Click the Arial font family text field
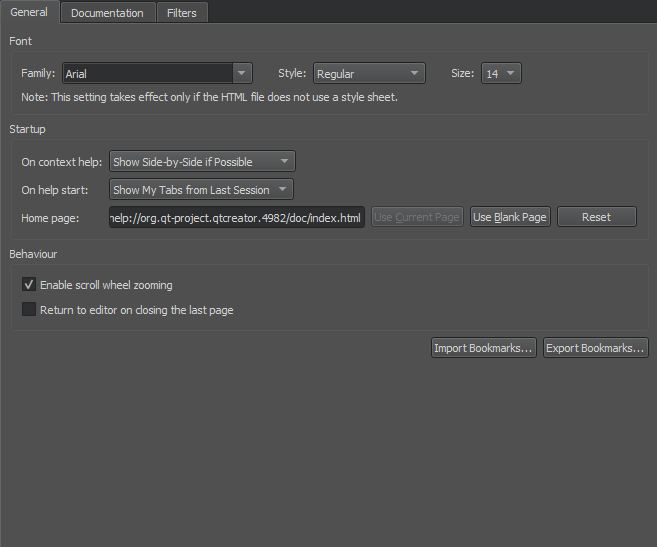 pyautogui.click(x=148, y=73)
